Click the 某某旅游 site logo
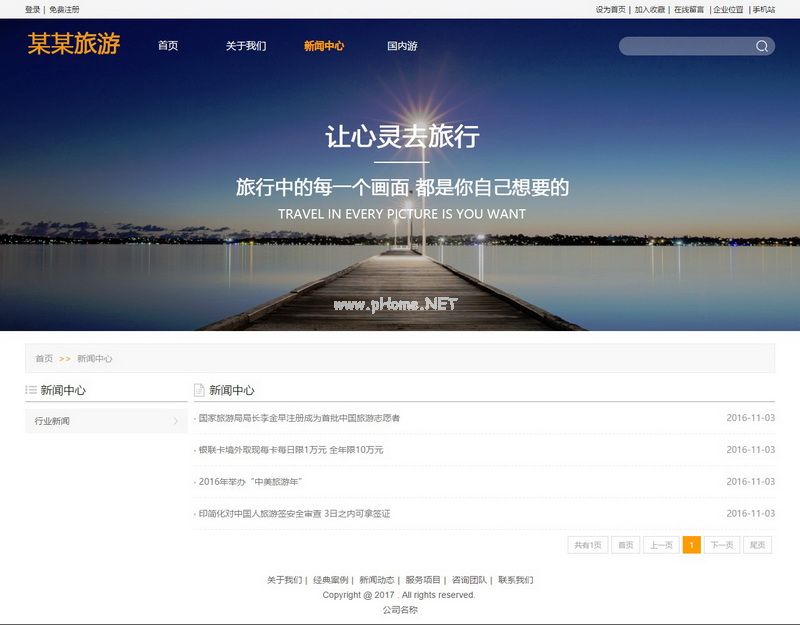 74,44
